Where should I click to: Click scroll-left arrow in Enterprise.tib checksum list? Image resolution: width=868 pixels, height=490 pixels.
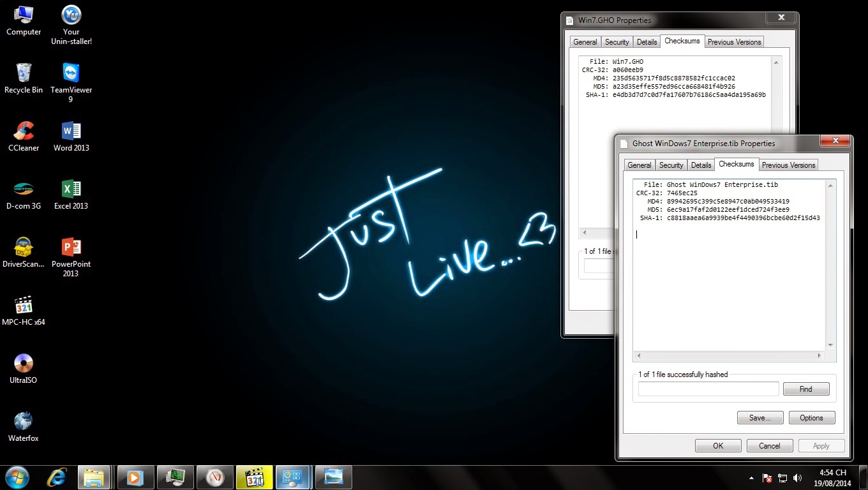(x=639, y=356)
